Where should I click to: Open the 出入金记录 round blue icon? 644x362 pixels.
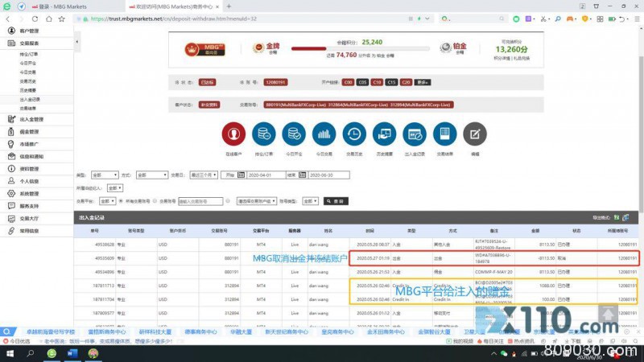tap(415, 134)
